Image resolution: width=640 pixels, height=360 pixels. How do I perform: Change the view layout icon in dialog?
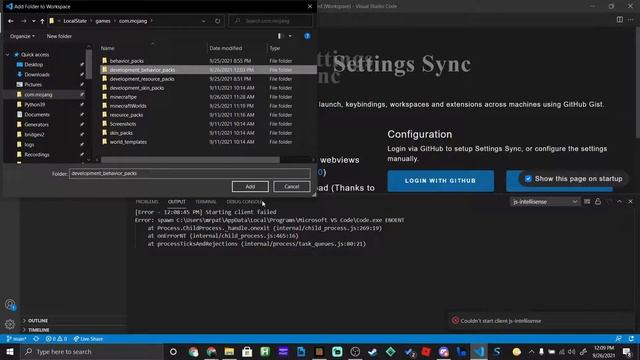[x=280, y=36]
